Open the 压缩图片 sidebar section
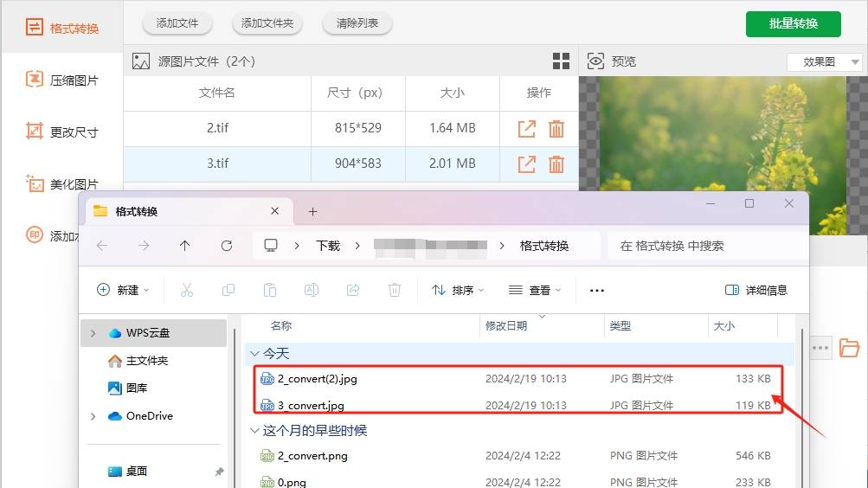Viewport: 868px width, 488px height. pyautogui.click(x=62, y=80)
